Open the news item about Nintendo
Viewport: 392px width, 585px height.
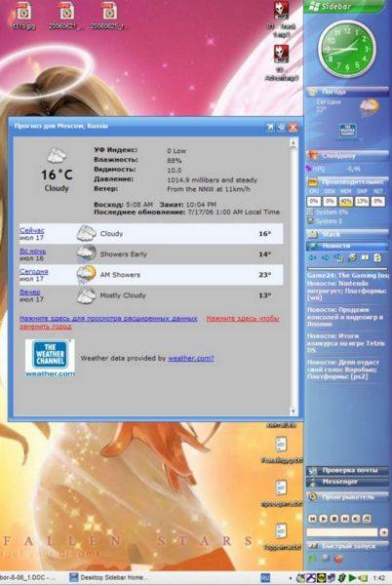tap(347, 291)
